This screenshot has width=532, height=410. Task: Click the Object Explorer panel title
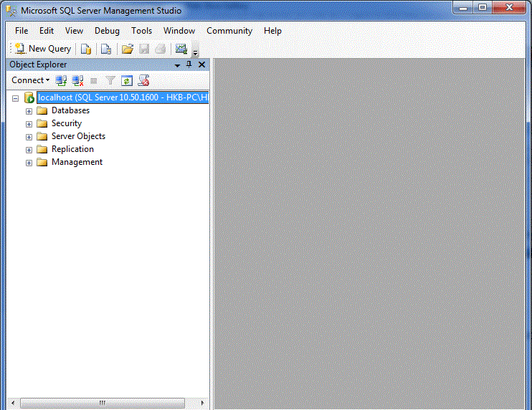tap(38, 65)
